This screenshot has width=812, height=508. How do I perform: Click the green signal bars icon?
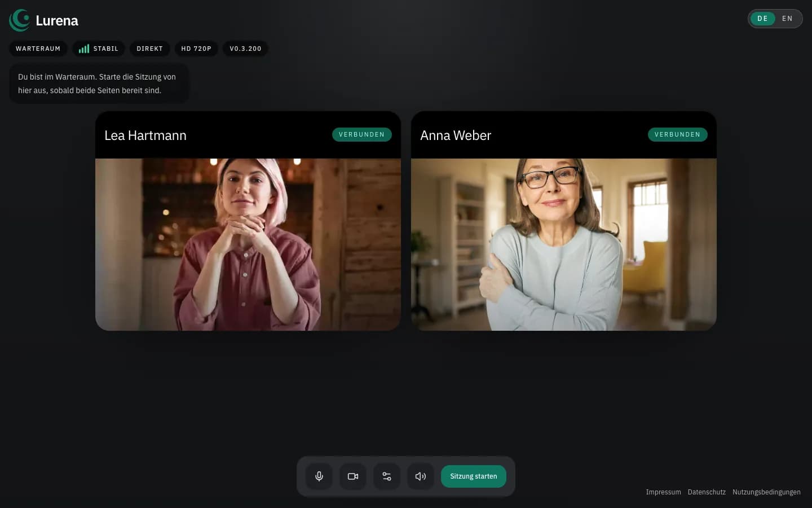pos(84,49)
